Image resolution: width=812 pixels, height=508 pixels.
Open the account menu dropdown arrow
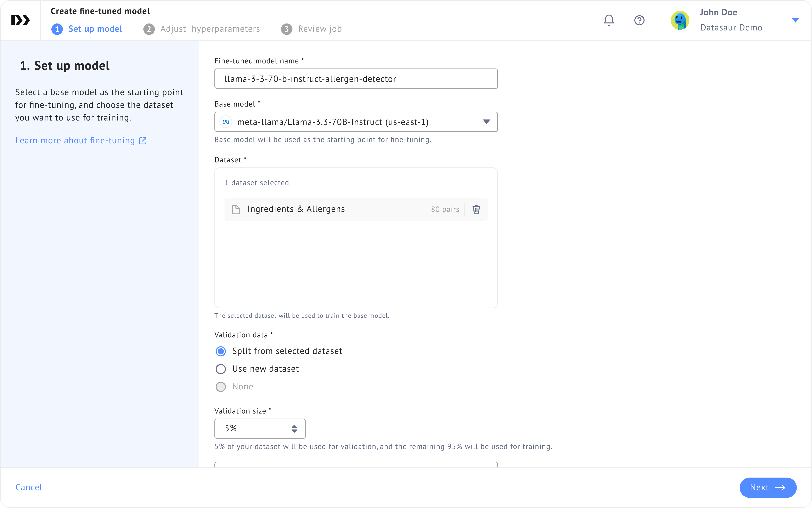(x=795, y=20)
